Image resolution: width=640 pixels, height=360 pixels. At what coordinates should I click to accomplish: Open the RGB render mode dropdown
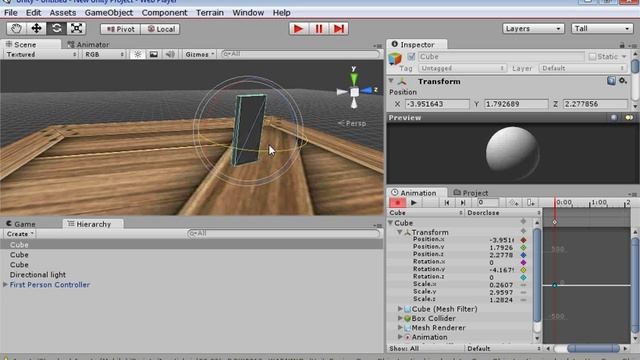coord(104,54)
